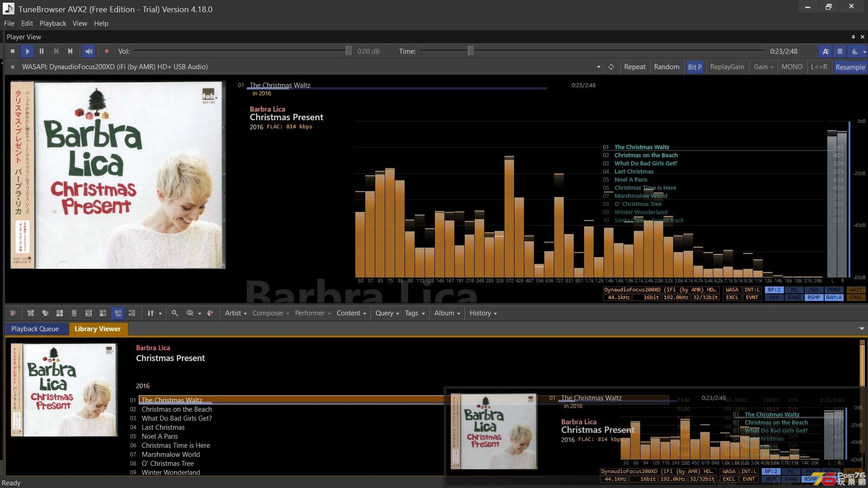868x488 pixels.
Task: Open the File menu
Action: click(x=9, y=23)
